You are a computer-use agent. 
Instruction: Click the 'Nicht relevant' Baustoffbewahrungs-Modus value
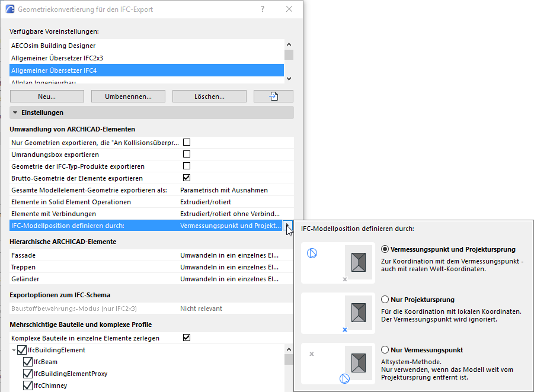(201, 309)
